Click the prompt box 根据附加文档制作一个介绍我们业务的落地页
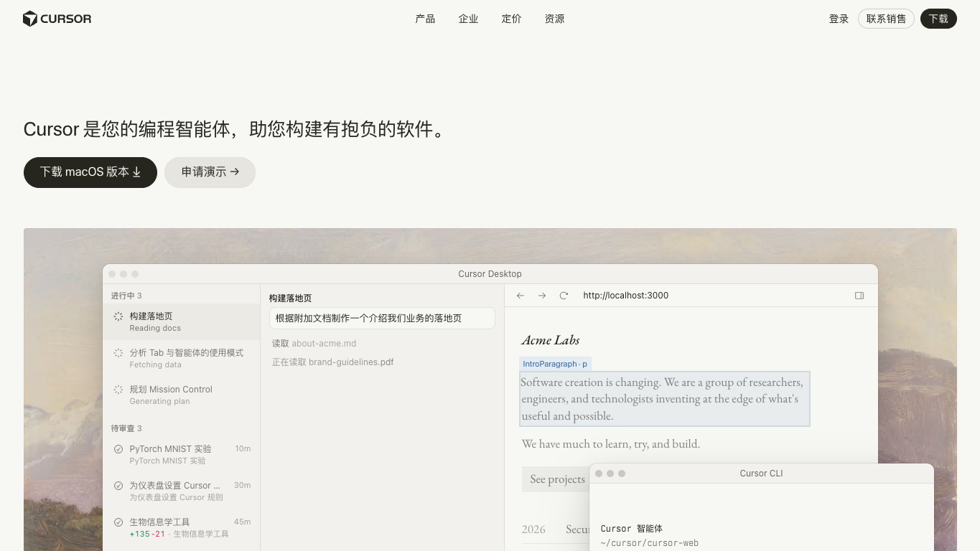 point(382,319)
